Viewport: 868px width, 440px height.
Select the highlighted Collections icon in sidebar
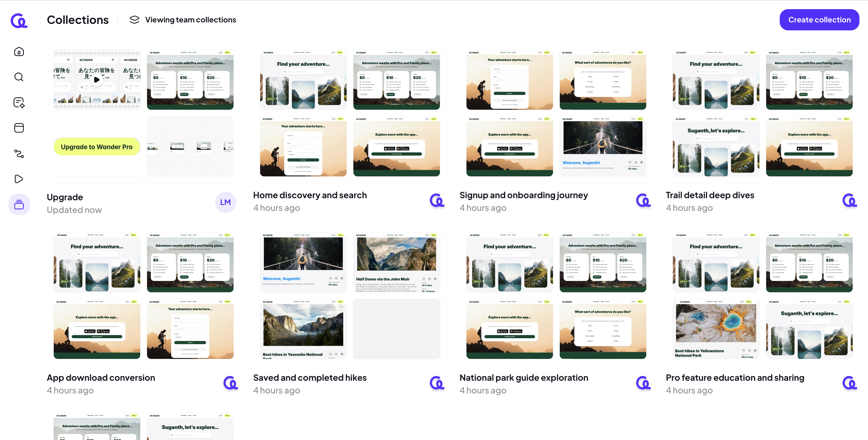point(19,204)
